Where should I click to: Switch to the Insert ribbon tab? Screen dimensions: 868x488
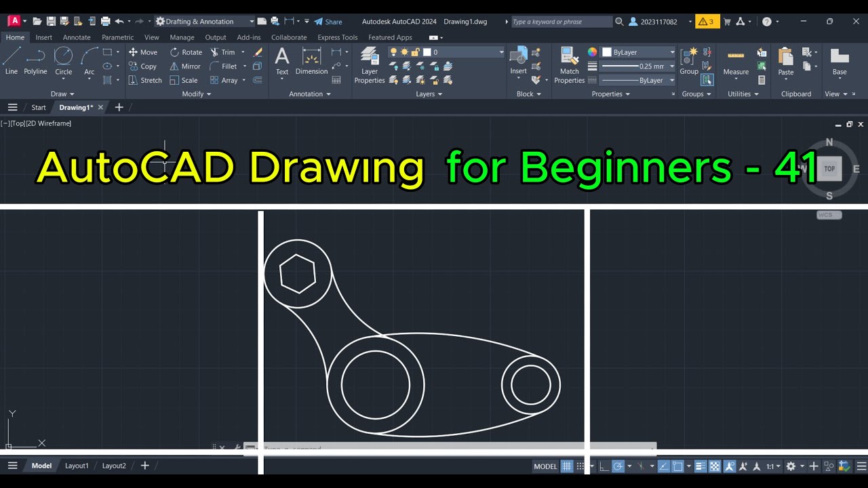(x=44, y=37)
